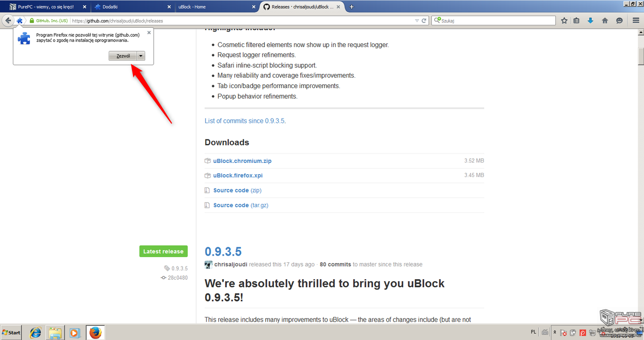Open the chat bubble Hello icon

[x=619, y=21]
